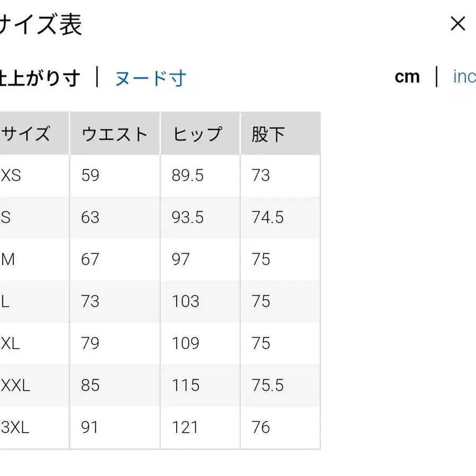The width and height of the screenshot is (476, 476).
Task: Click the サイズ column header
Action: [x=25, y=133]
